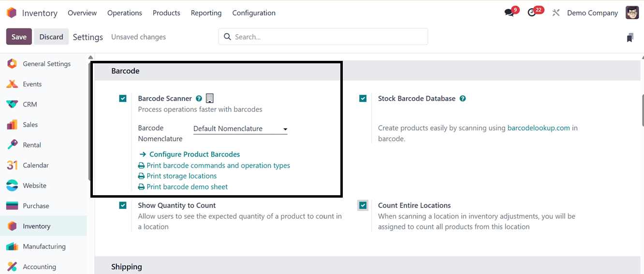Click the sidebar vertical scrollbar thumb
The image size is (644, 274).
90,121
